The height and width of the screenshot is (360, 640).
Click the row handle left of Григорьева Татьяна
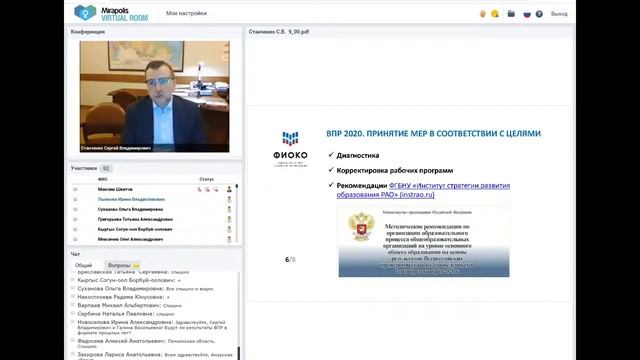coord(75,219)
